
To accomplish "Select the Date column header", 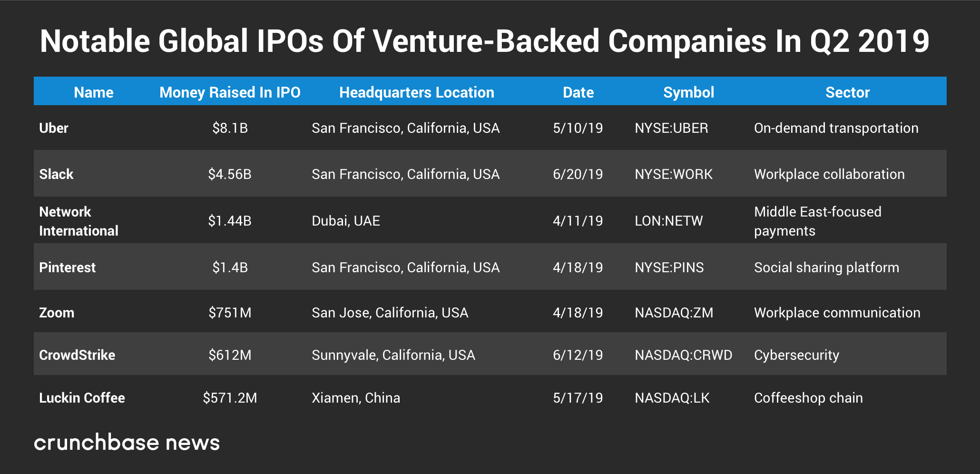I will (x=578, y=92).
